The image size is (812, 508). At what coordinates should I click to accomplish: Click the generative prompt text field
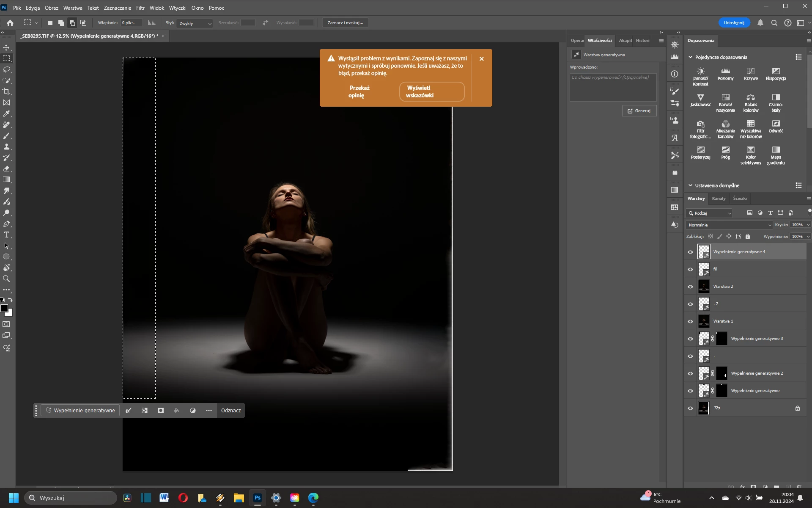[x=613, y=87]
